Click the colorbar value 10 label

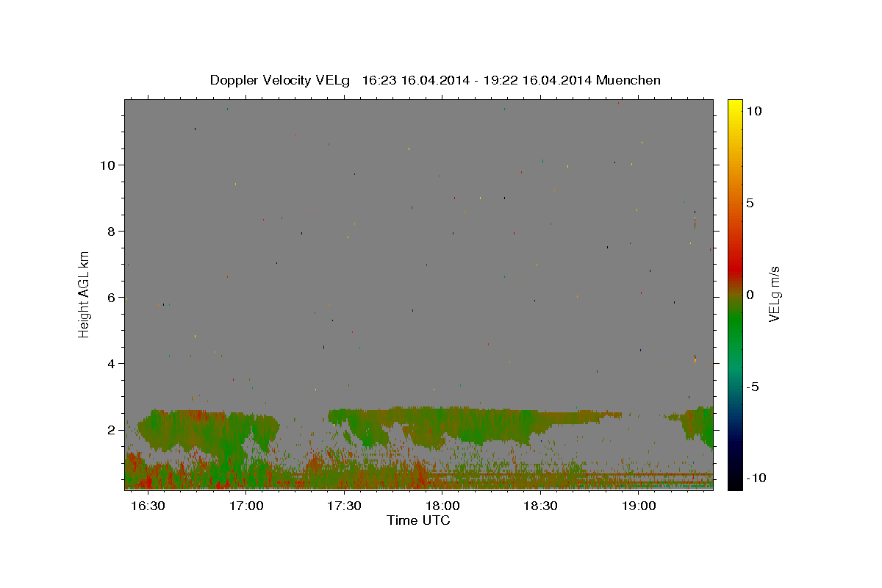pos(754,110)
